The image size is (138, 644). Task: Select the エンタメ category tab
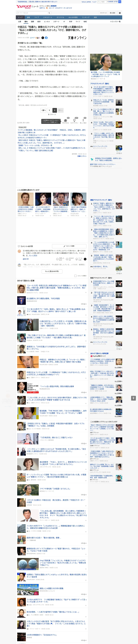(x=47, y=21)
